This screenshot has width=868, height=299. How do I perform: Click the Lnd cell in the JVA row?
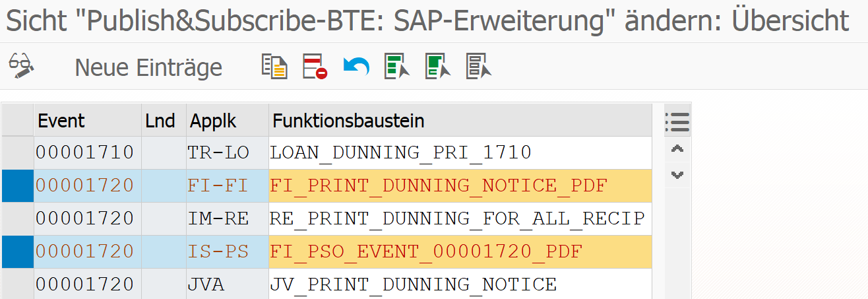(165, 284)
